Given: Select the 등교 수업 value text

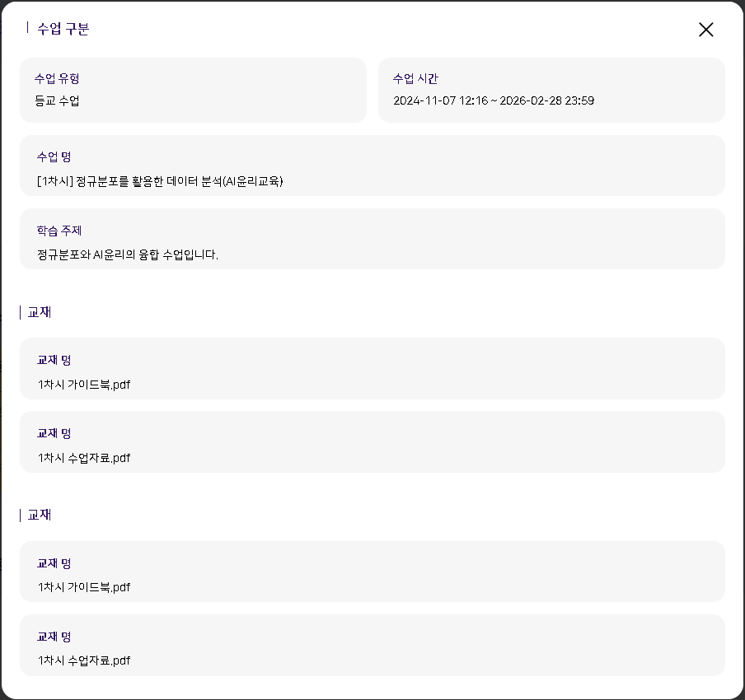Looking at the screenshot, I should coord(57,101).
